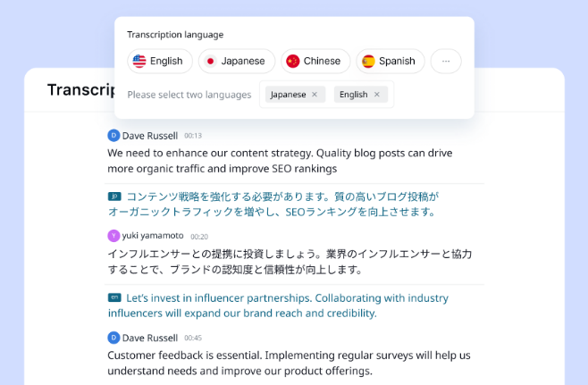Click the Japan flag icon
Screen dimensions: 588x385
(210, 61)
